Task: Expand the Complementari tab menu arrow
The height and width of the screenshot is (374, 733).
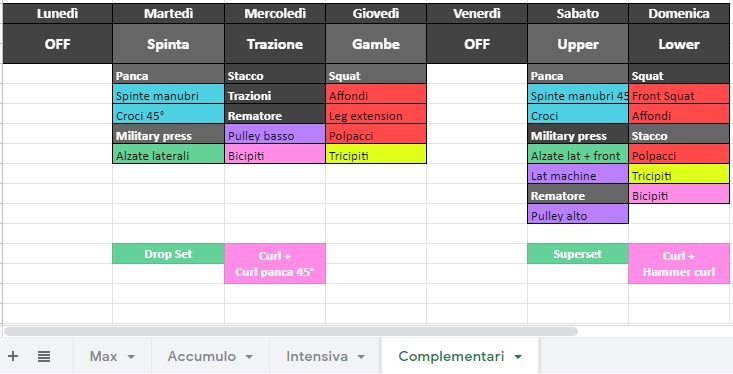Action: [517, 357]
